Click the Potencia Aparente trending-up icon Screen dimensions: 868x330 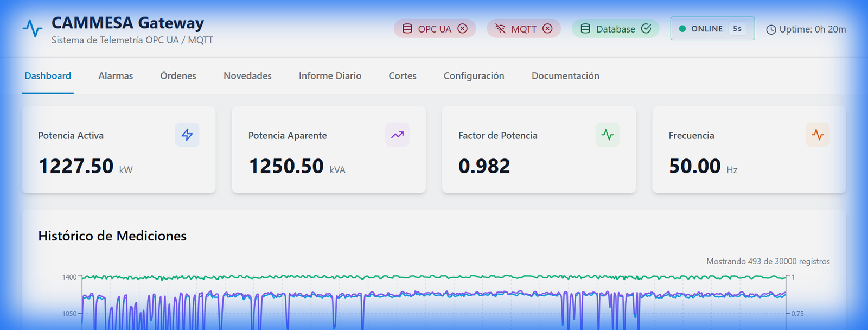click(397, 135)
